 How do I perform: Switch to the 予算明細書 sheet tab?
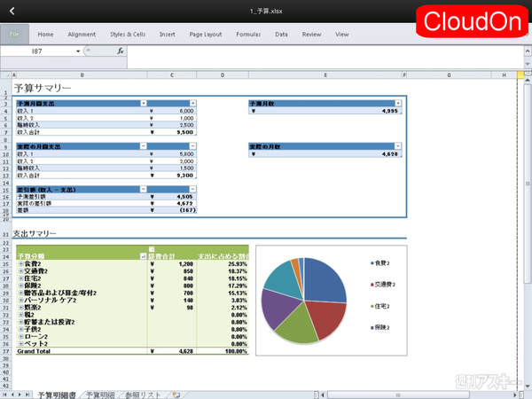pyautogui.click(x=57, y=395)
